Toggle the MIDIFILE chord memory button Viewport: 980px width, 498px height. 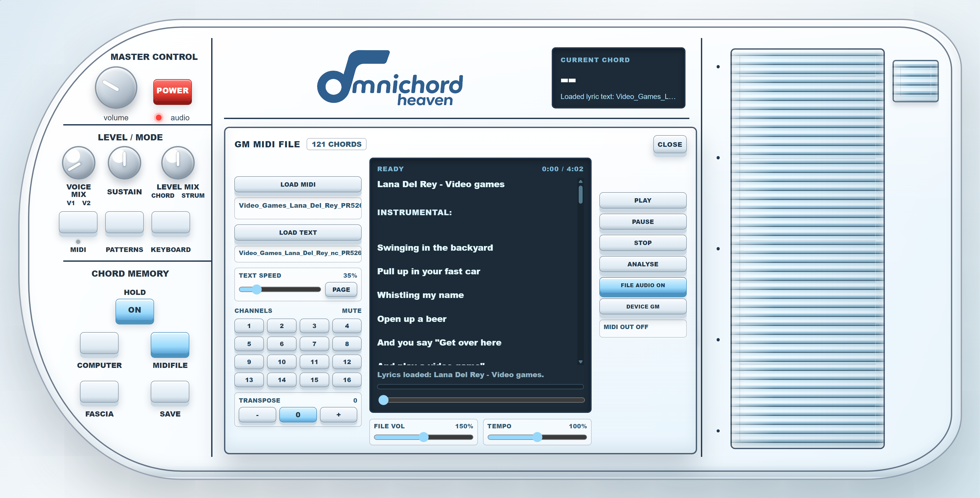tap(170, 345)
